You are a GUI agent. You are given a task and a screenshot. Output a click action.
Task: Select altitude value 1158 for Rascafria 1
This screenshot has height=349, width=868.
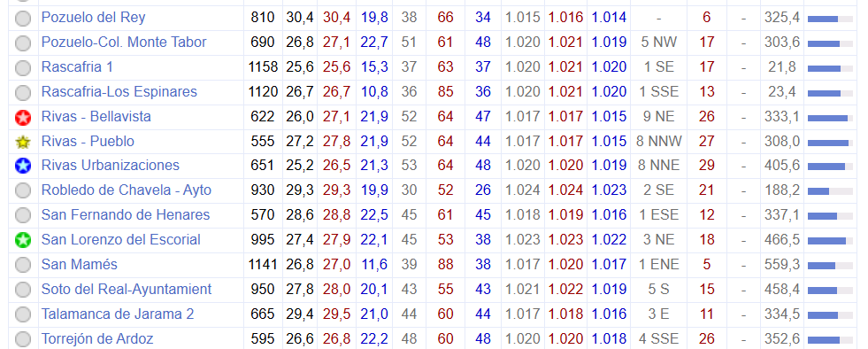pos(263,67)
